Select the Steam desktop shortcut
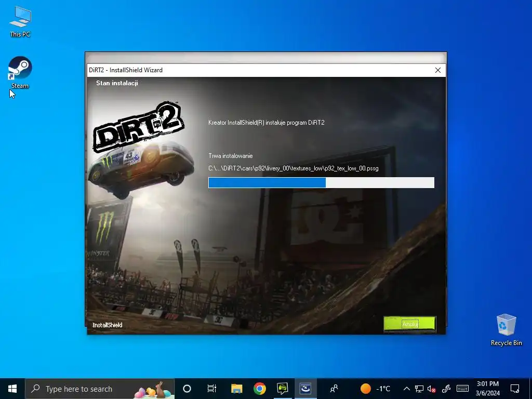 click(x=20, y=73)
